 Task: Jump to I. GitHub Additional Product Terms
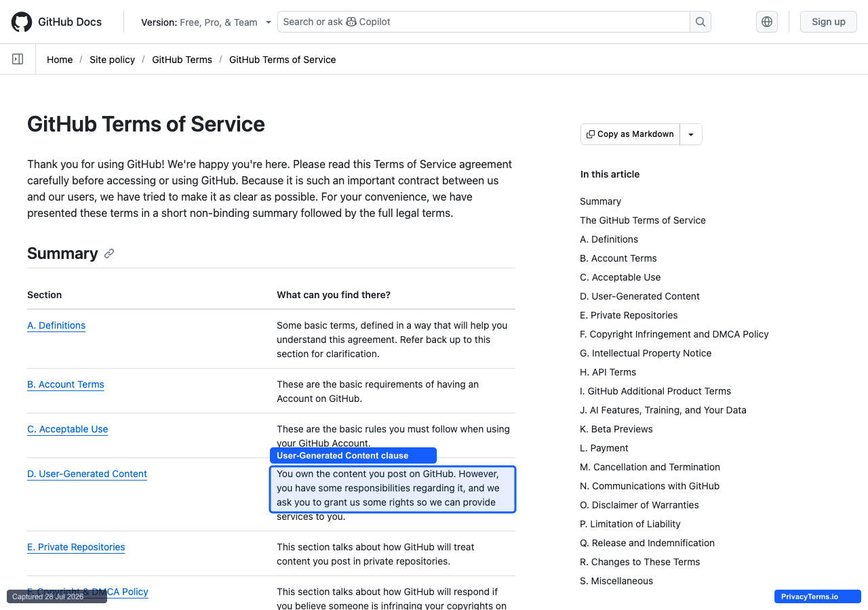click(656, 391)
